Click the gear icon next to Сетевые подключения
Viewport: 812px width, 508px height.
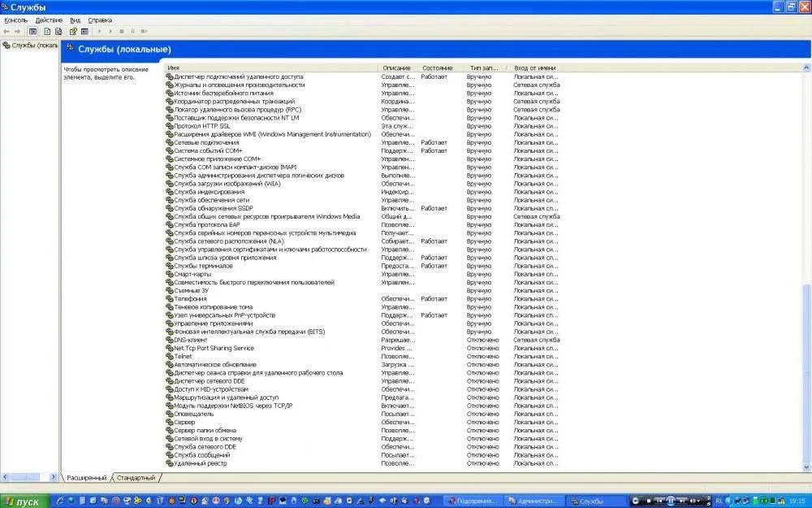pos(170,142)
